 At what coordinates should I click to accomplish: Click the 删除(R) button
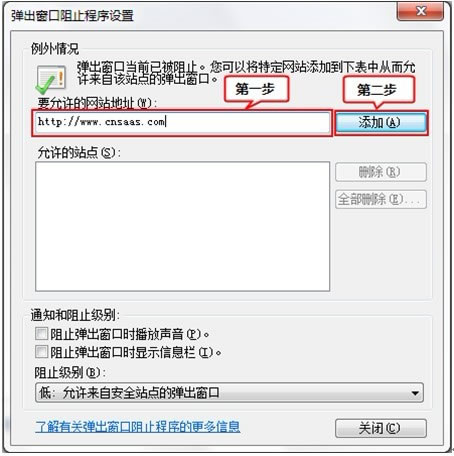[x=381, y=172]
